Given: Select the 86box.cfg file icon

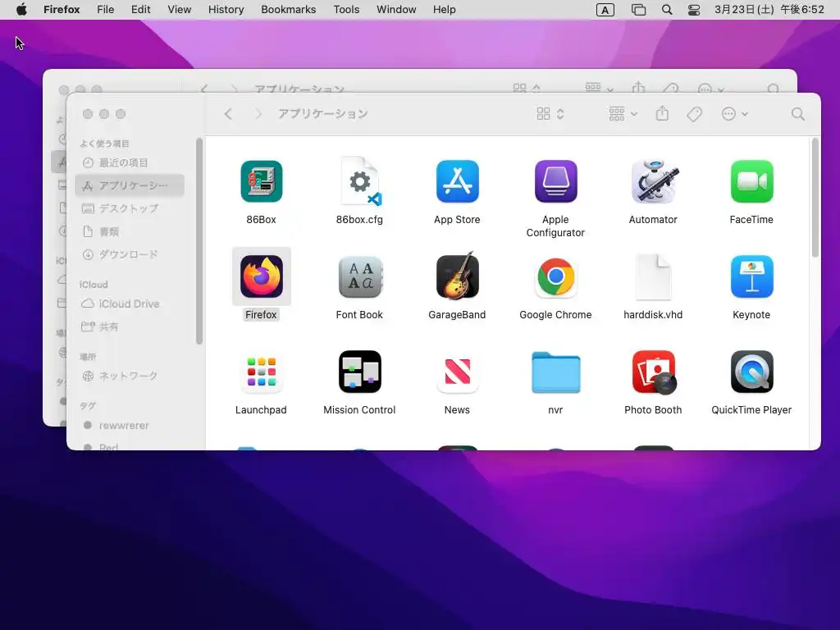Looking at the screenshot, I should pos(359,181).
